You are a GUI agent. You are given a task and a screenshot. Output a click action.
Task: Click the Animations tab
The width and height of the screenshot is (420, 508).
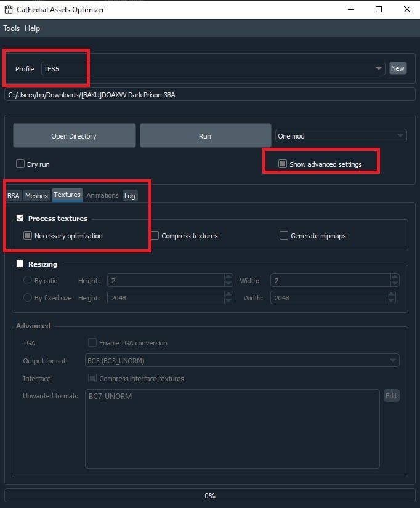point(102,195)
